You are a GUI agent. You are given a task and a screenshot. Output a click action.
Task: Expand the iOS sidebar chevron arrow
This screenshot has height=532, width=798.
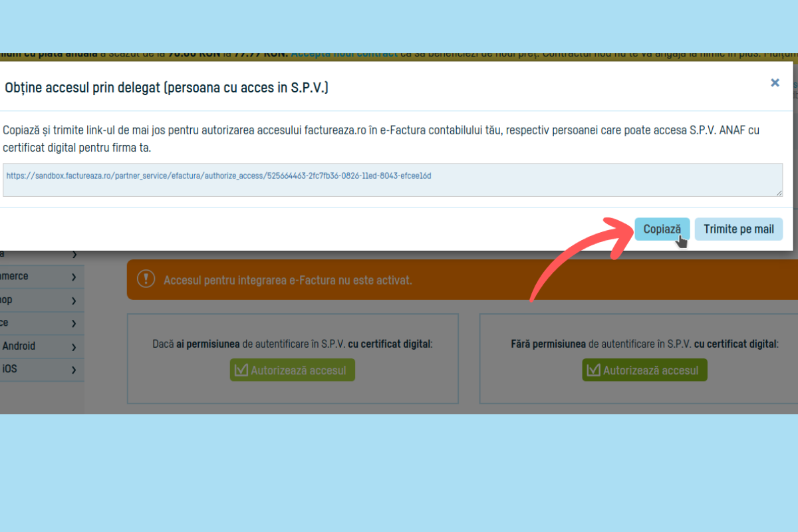(74, 370)
